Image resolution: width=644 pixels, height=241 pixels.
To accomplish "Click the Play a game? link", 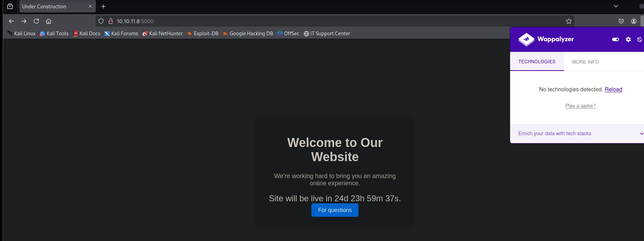I will (581, 106).
